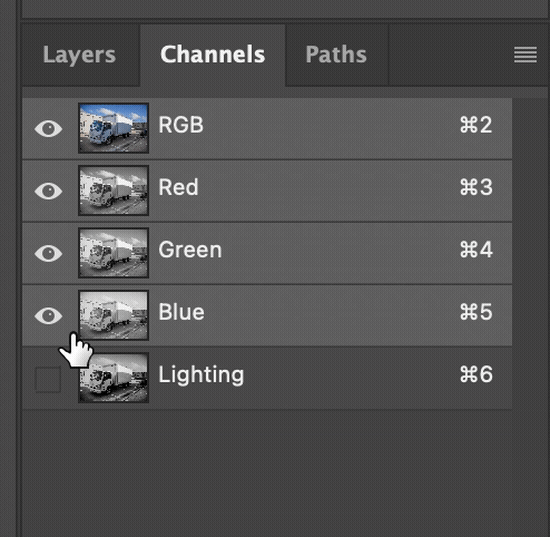Select the Channels tab
The image size is (550, 537).
(x=213, y=54)
